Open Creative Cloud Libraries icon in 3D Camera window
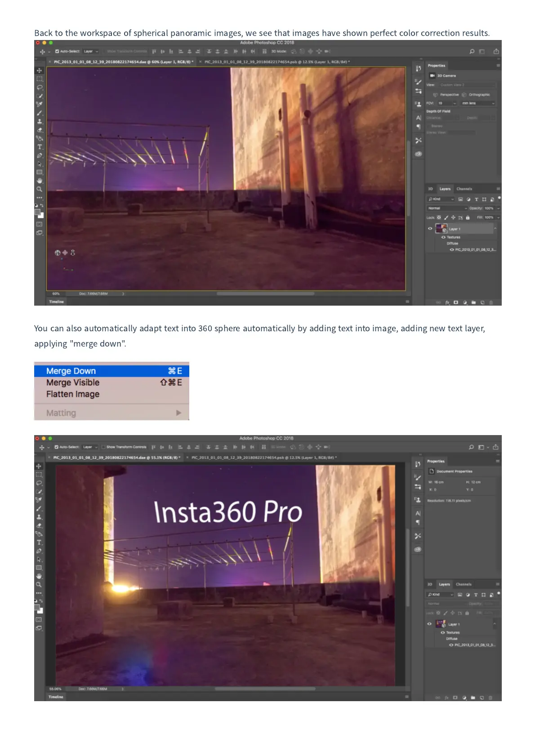Image resolution: width=535 pixels, height=756 pixels. 419,154
